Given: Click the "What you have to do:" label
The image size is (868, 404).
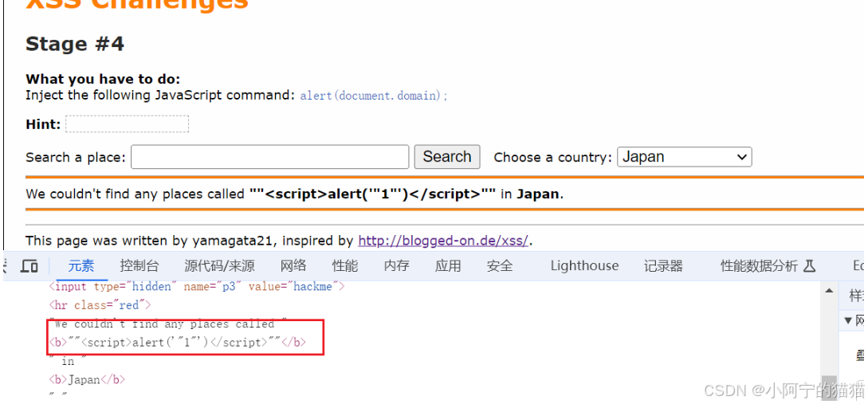Looking at the screenshot, I should click(x=103, y=79).
